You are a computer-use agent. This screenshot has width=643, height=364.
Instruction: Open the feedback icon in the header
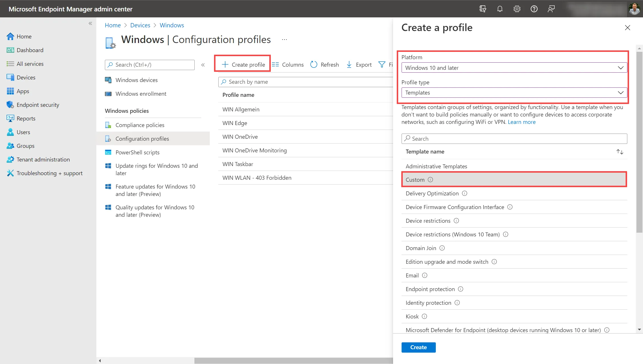(551, 9)
